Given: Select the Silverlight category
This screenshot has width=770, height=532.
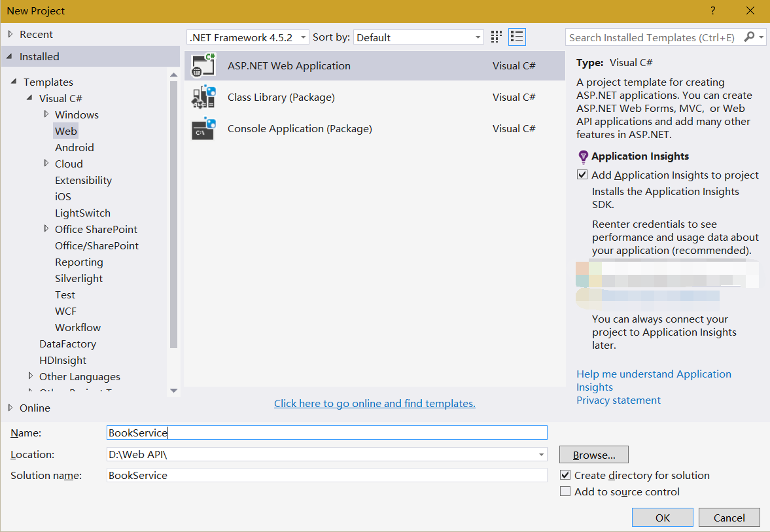Looking at the screenshot, I should [79, 279].
